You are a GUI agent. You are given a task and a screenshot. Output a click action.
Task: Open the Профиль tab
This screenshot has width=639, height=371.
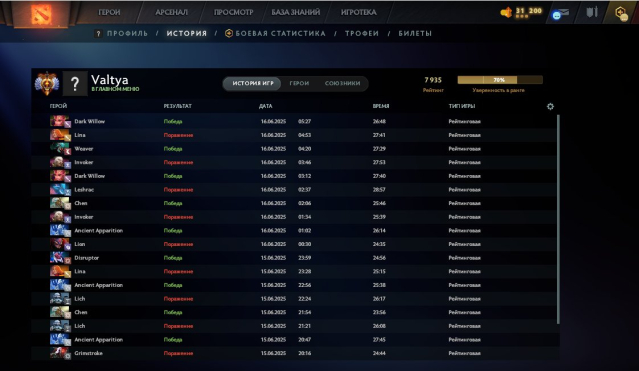127,33
